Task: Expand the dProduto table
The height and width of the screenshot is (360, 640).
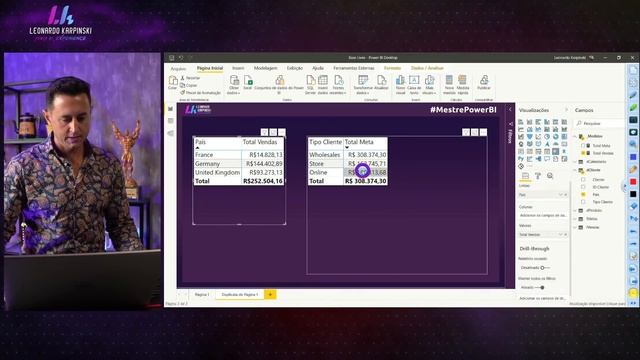Action: pyautogui.click(x=576, y=210)
